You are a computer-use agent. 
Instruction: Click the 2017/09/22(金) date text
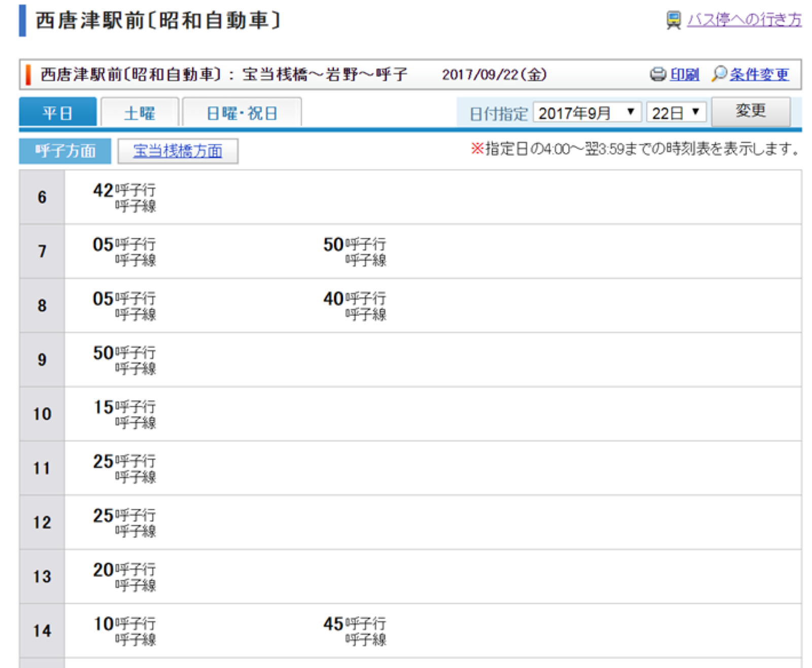(x=494, y=75)
